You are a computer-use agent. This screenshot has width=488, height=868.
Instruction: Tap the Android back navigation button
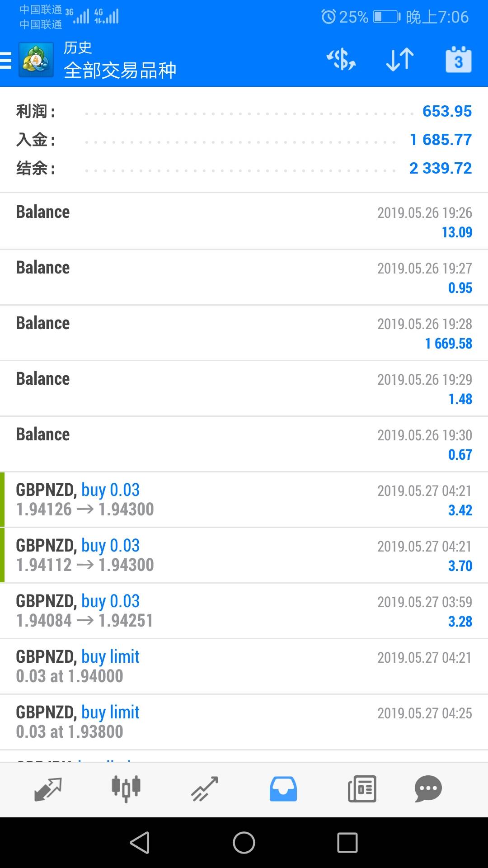(x=140, y=843)
